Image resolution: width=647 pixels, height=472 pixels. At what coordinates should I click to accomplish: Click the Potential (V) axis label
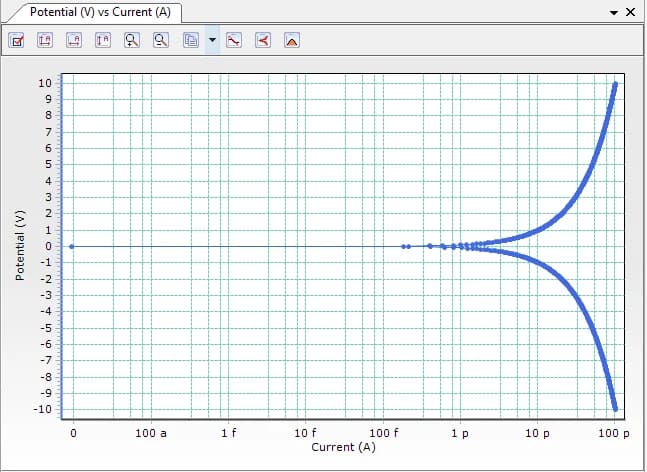(20, 245)
